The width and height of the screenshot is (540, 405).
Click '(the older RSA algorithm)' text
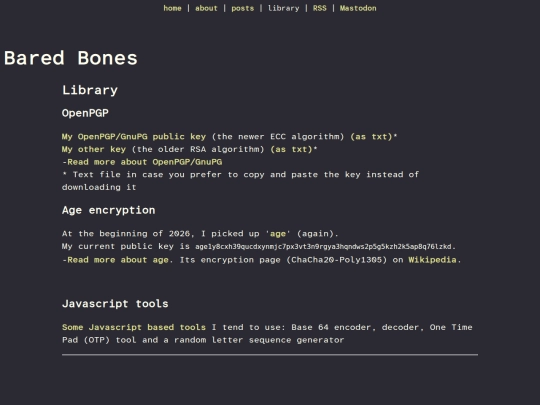(198, 149)
